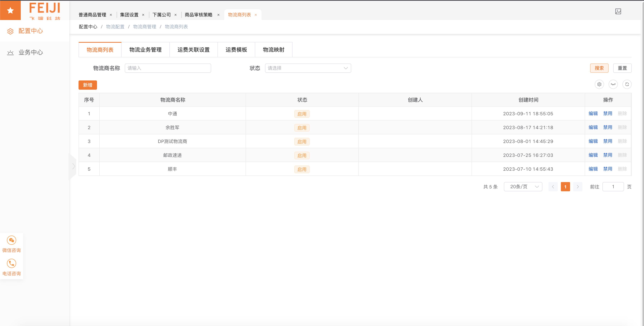Switch to the 下属公司 tab
Viewport: 644px width, 326px height.
(162, 15)
